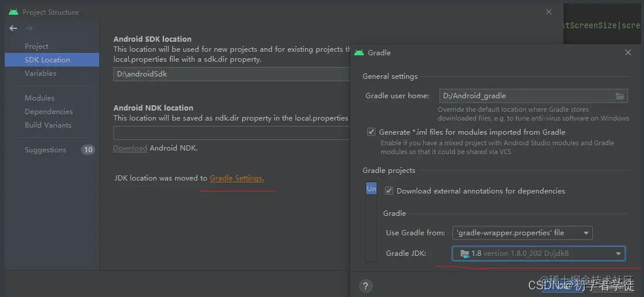Select SDK Location in the sidebar
Viewport: 644px width, 297px height.
coord(52,59)
